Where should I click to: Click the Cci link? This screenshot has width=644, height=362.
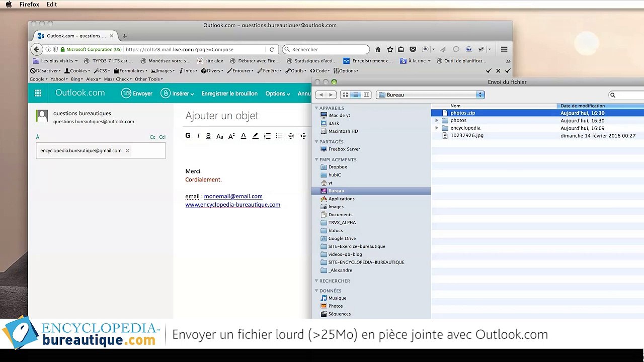[x=163, y=137]
